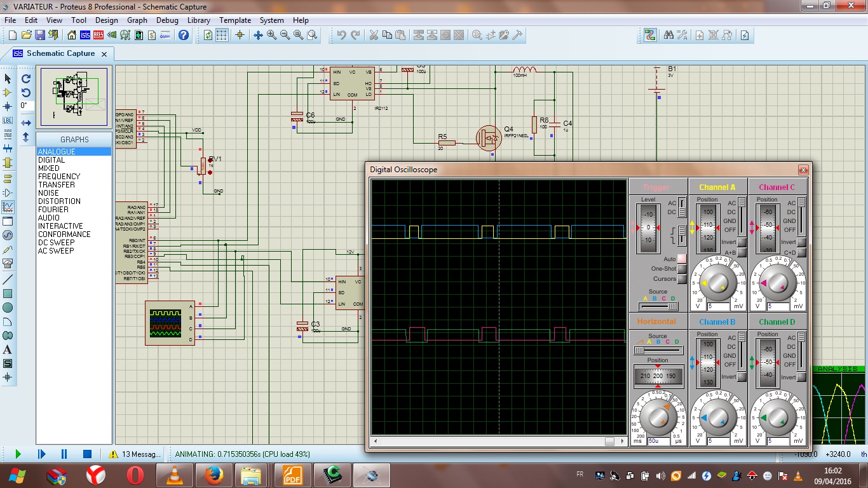
Task: Choose DC SWEEP graph type
Action: (x=56, y=243)
